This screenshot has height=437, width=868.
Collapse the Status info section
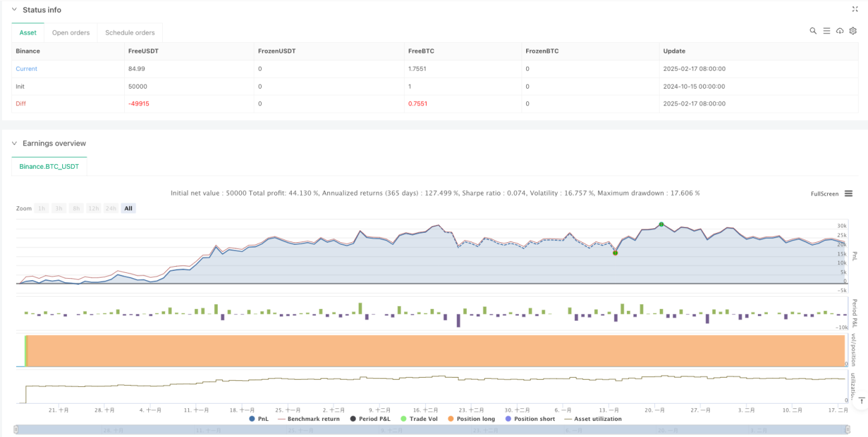(x=14, y=10)
